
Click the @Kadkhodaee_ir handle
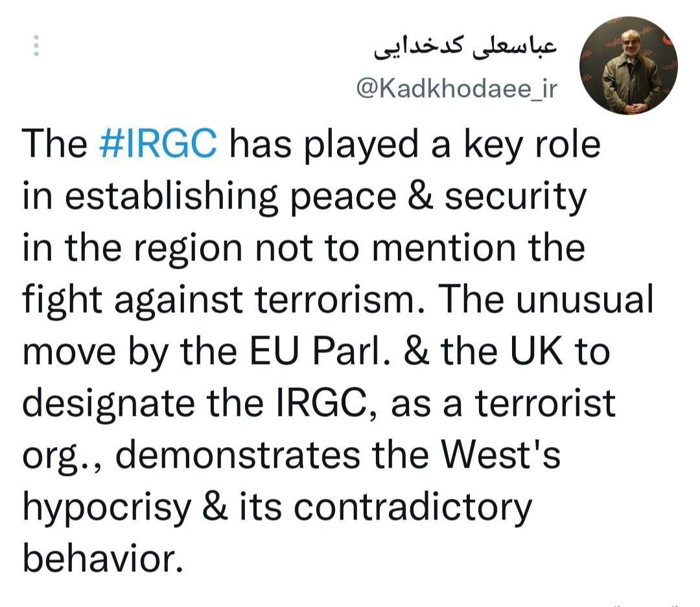tap(456, 89)
